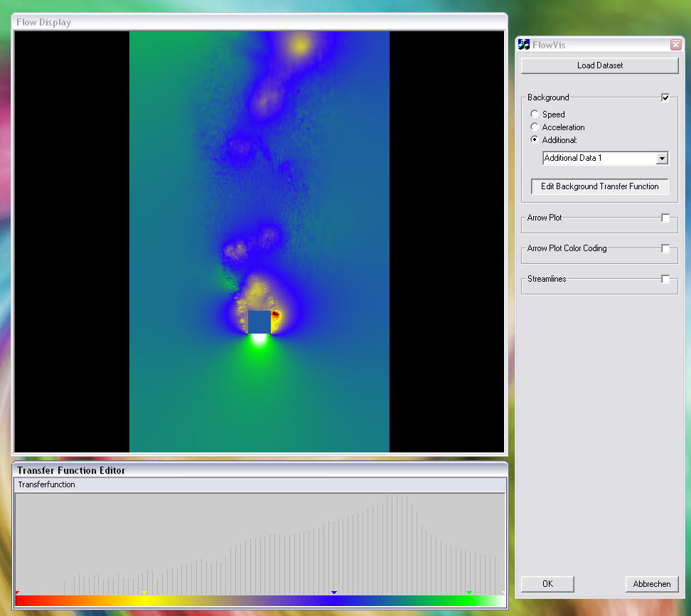Choose the Additional background radio button
The image size is (691, 616).
tap(535, 140)
